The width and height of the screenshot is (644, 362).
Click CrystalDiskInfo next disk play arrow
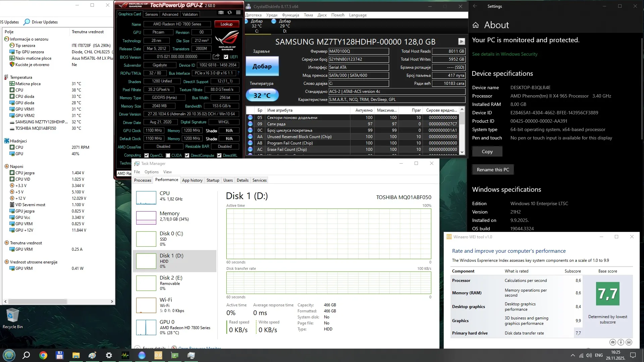coord(462,41)
